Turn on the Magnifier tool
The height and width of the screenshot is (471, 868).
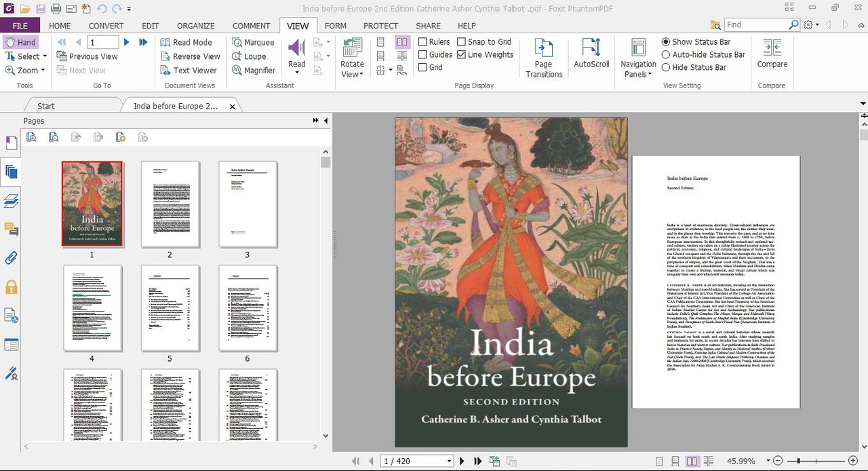(x=254, y=70)
